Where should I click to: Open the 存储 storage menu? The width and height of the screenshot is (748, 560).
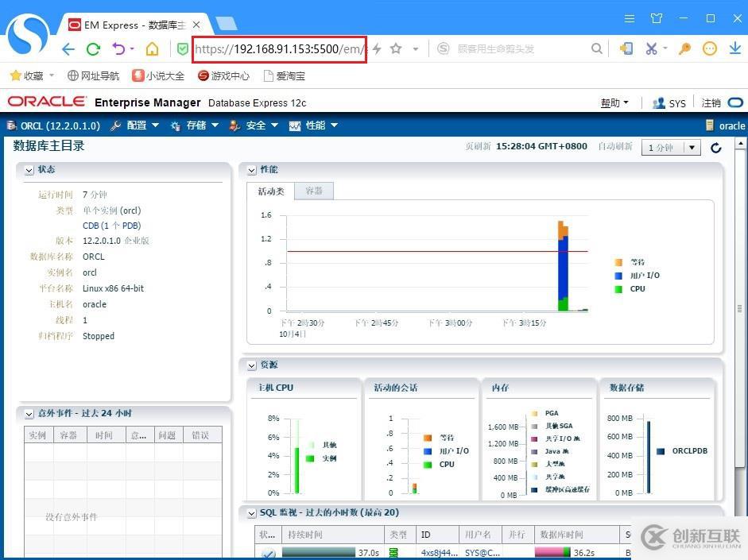pyautogui.click(x=196, y=126)
